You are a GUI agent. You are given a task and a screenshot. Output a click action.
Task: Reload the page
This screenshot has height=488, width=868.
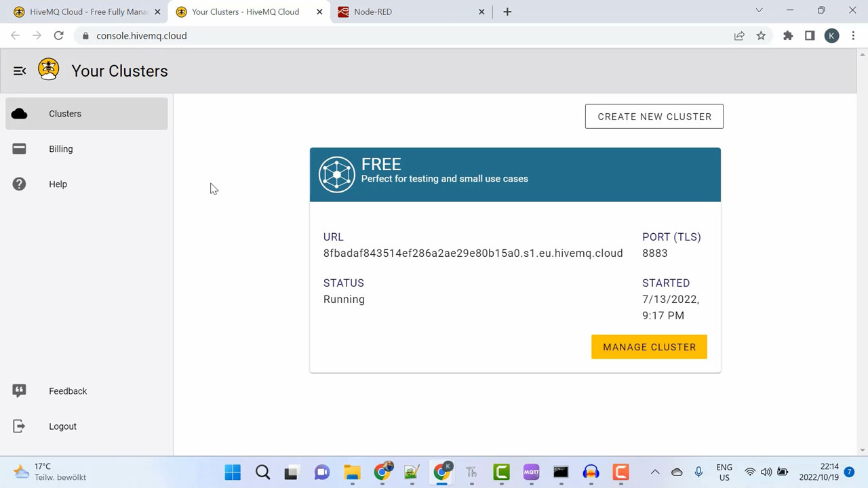tap(59, 36)
